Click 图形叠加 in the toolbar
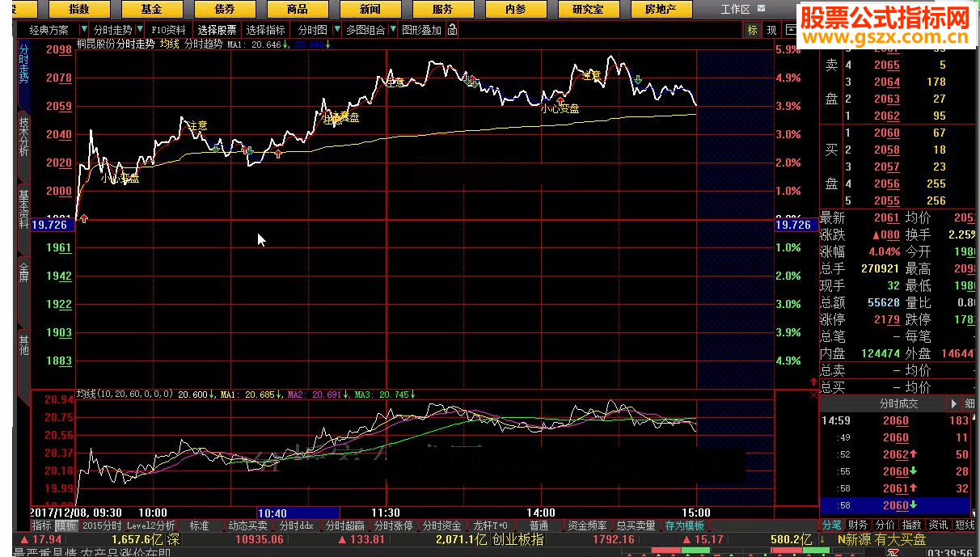 tap(422, 30)
